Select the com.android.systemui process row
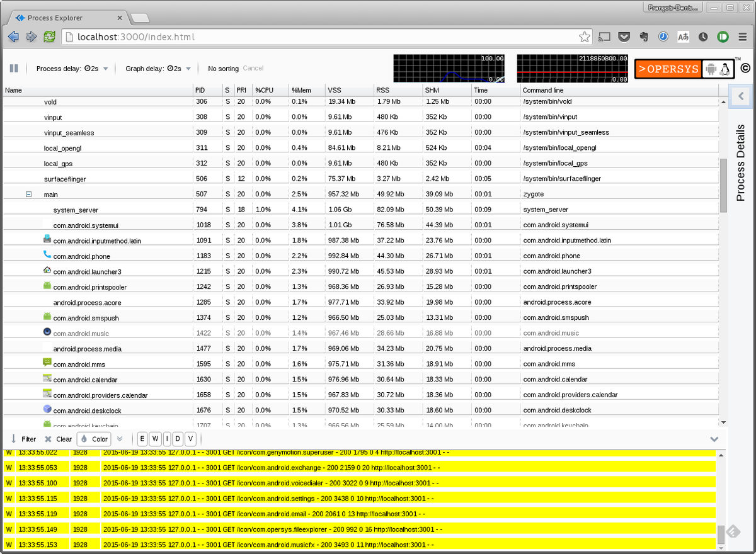756x554 pixels. point(362,225)
